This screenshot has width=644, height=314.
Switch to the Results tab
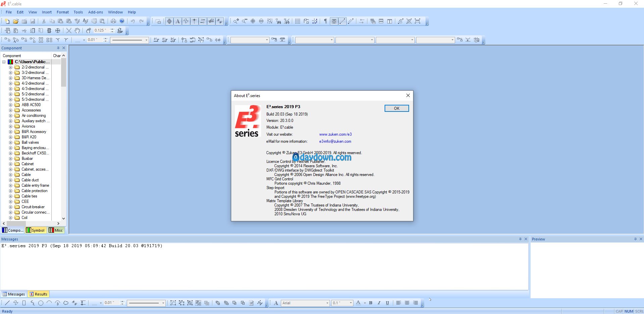tap(39, 294)
